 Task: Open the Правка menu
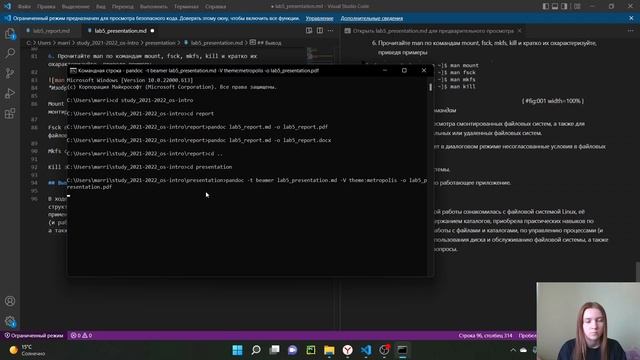[x=46, y=7]
